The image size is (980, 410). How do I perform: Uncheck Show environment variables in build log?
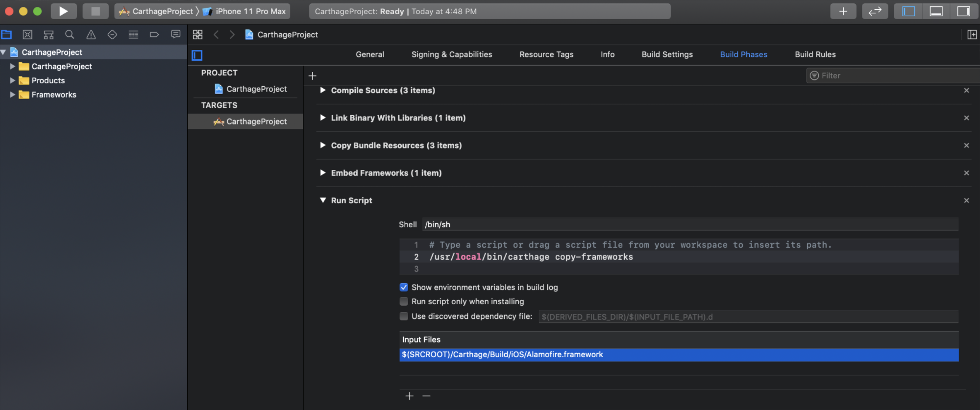(404, 287)
